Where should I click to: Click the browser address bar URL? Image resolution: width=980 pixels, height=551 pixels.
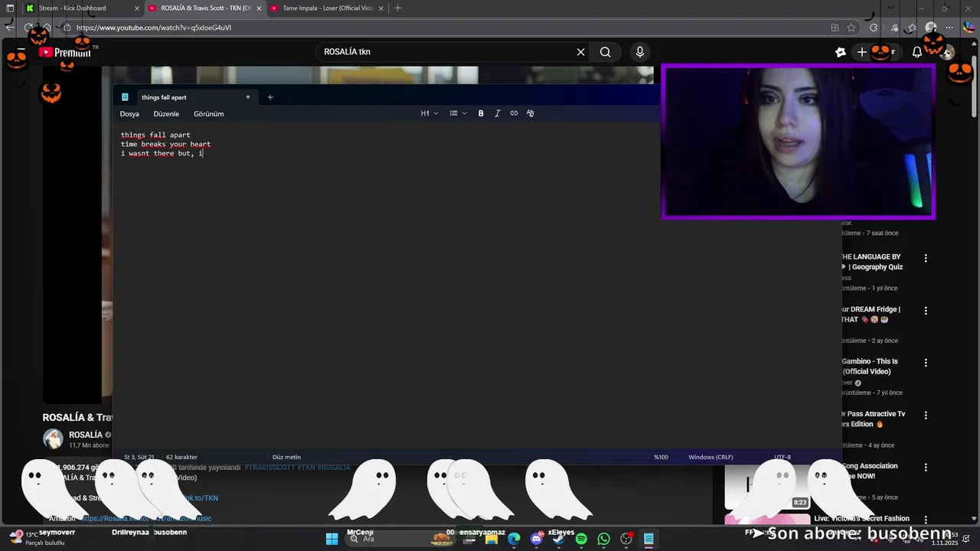point(154,28)
